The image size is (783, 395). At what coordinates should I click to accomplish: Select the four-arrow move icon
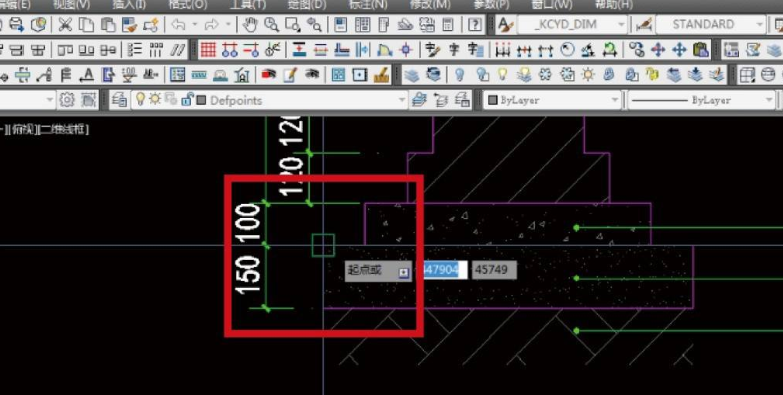tap(680, 49)
